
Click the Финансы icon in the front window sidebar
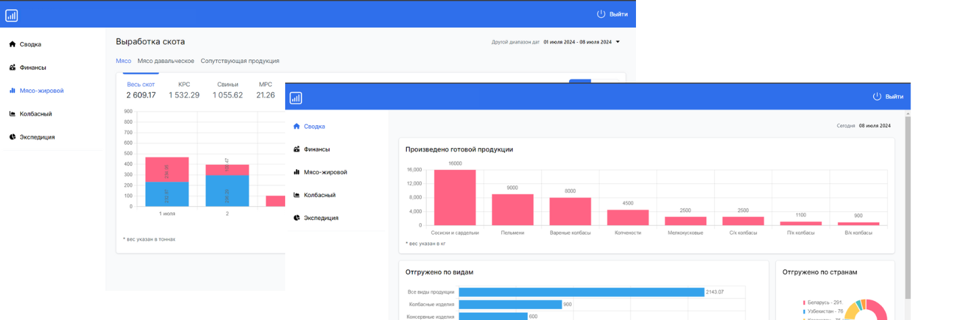pyautogui.click(x=296, y=150)
